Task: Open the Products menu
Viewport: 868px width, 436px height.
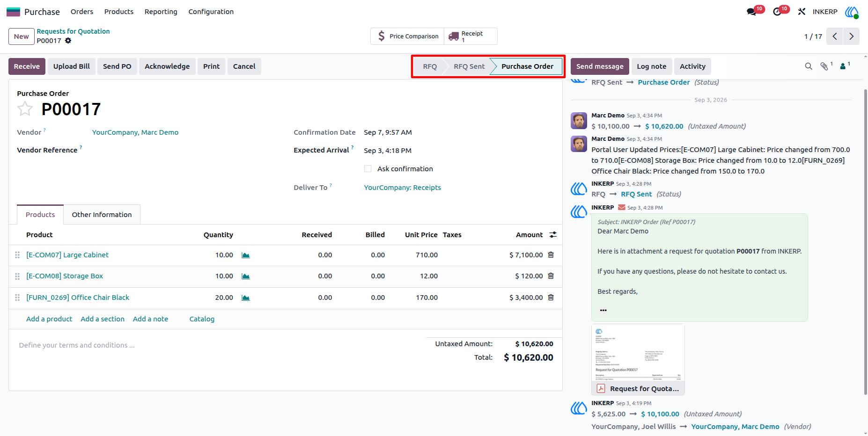Action: [119, 12]
